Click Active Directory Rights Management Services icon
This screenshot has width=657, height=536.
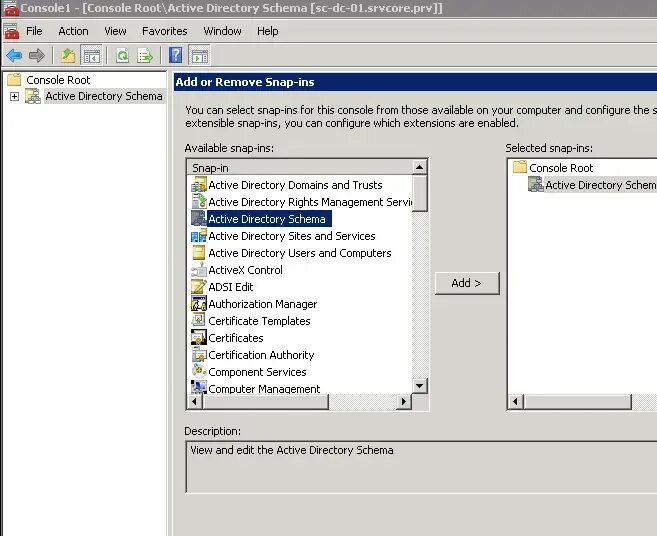199,202
